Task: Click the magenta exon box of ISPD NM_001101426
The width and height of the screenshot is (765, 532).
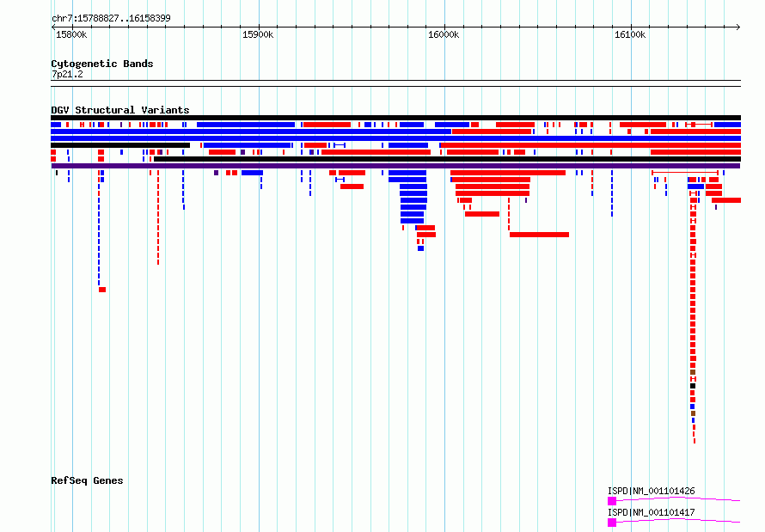Action: point(612,501)
